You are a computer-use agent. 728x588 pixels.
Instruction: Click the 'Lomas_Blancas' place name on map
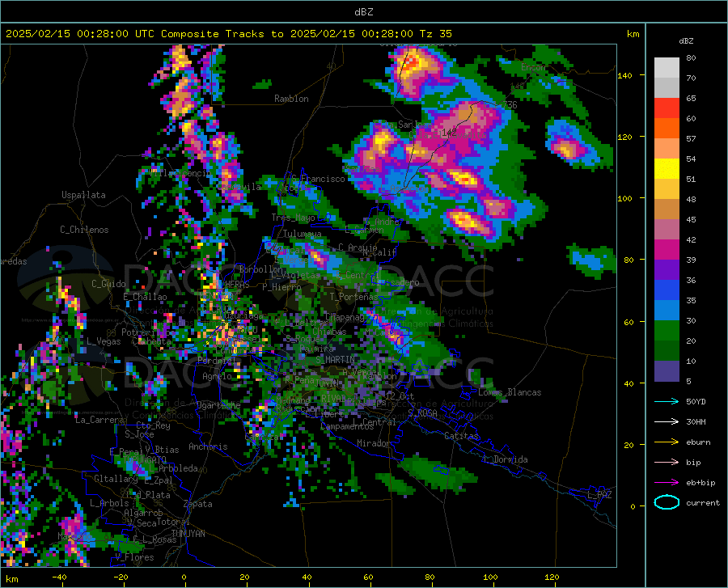click(x=510, y=392)
